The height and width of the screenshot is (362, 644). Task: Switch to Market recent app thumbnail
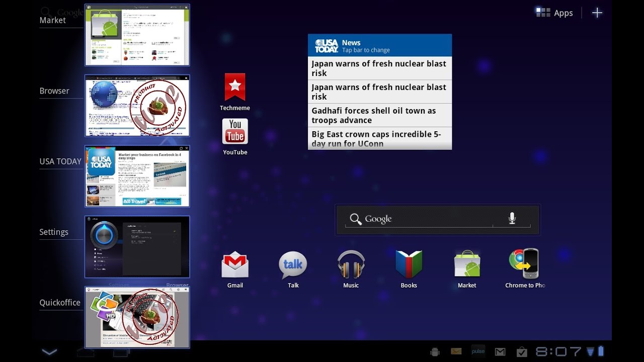pos(137,35)
